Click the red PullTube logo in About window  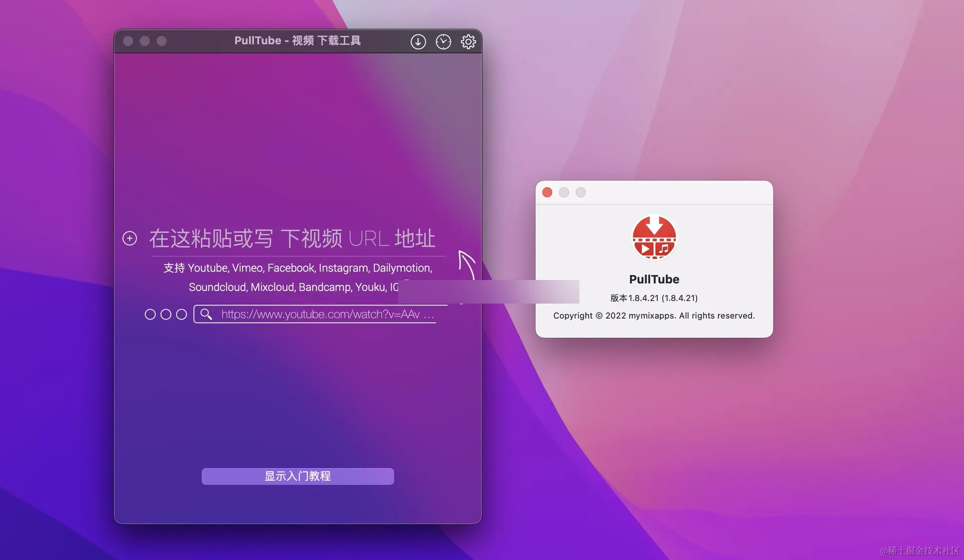click(x=654, y=238)
